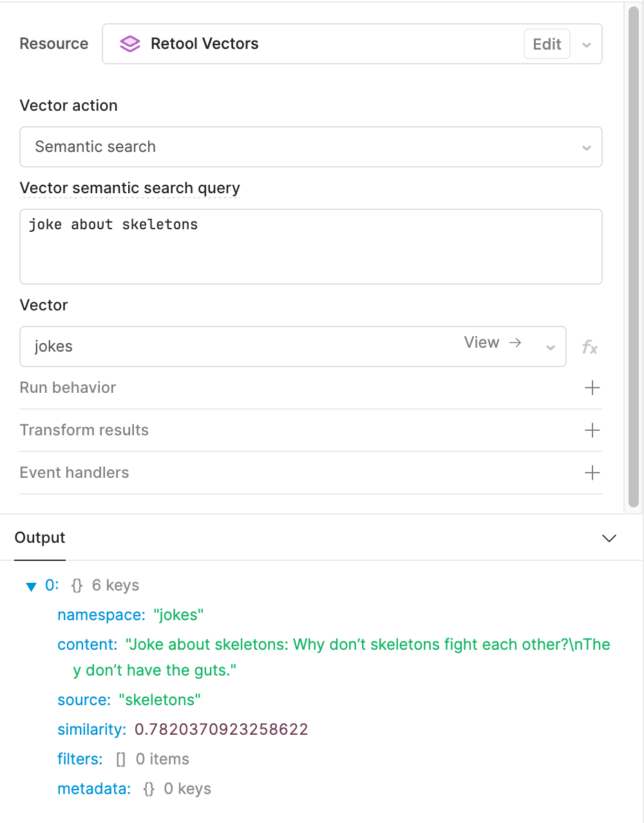Expand the Transform results section
Image resolution: width=644 pixels, height=823 pixels.
(310, 430)
